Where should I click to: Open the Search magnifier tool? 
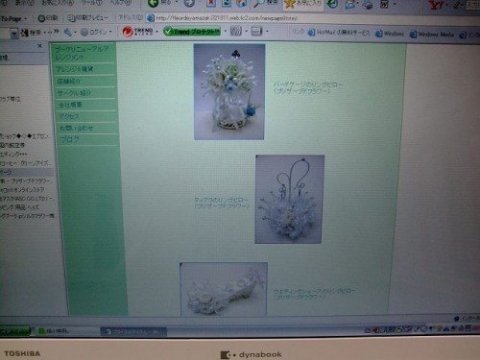click(259, 3)
